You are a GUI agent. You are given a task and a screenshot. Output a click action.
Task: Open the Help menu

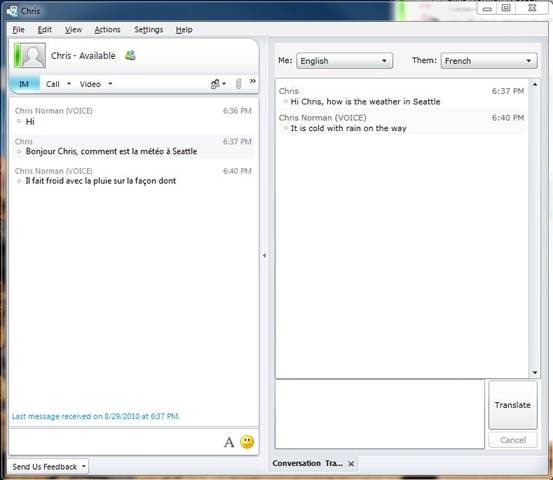click(x=184, y=30)
